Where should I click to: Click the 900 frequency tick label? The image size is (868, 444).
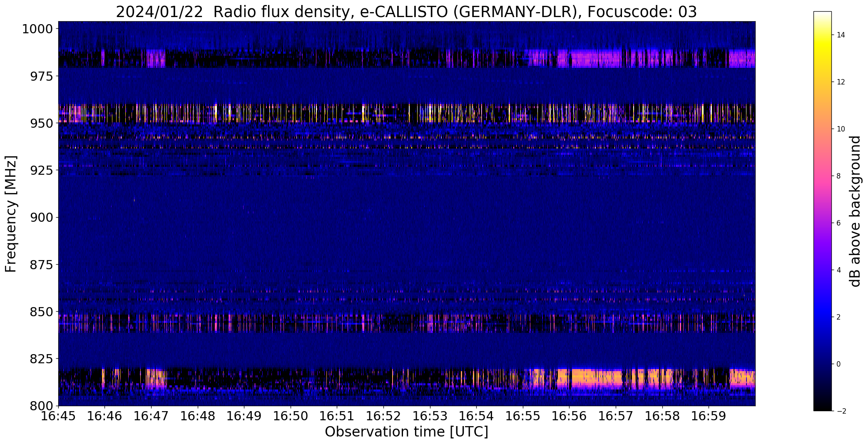[41, 218]
